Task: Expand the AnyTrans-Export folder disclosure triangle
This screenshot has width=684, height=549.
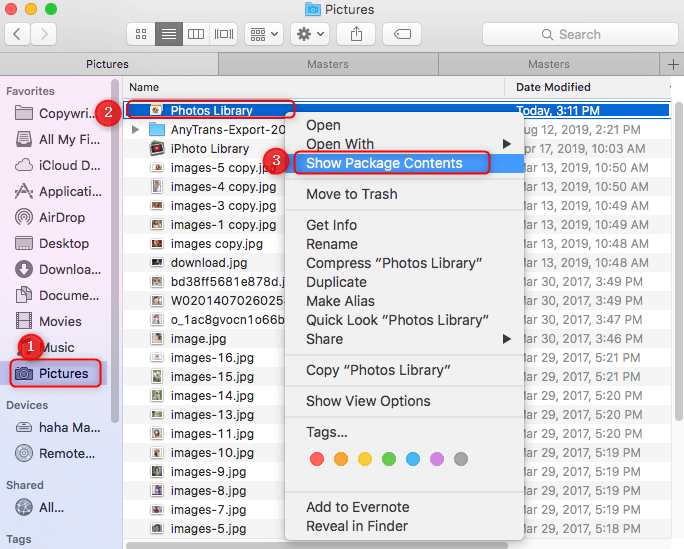Action: (x=136, y=129)
